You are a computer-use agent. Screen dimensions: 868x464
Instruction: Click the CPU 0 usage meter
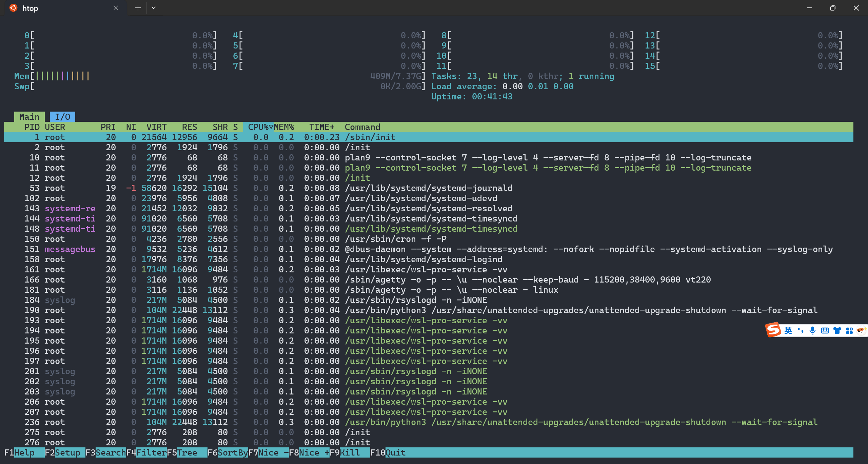pos(121,36)
